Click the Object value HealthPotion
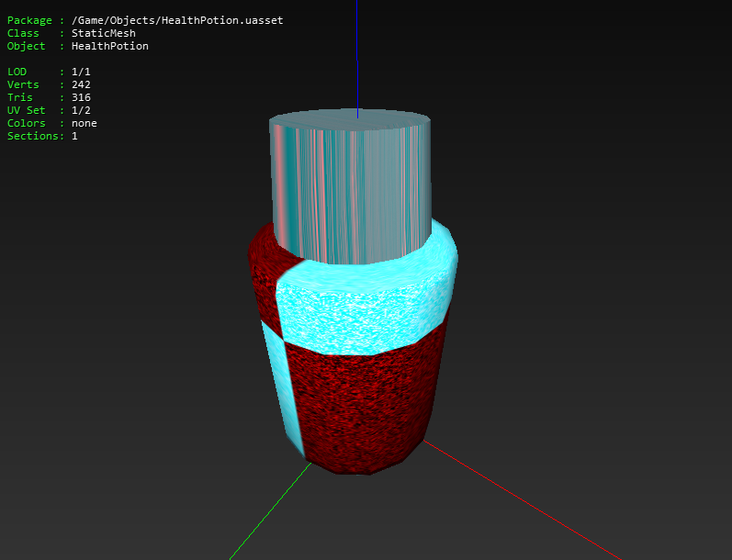732x560 pixels. point(109,46)
